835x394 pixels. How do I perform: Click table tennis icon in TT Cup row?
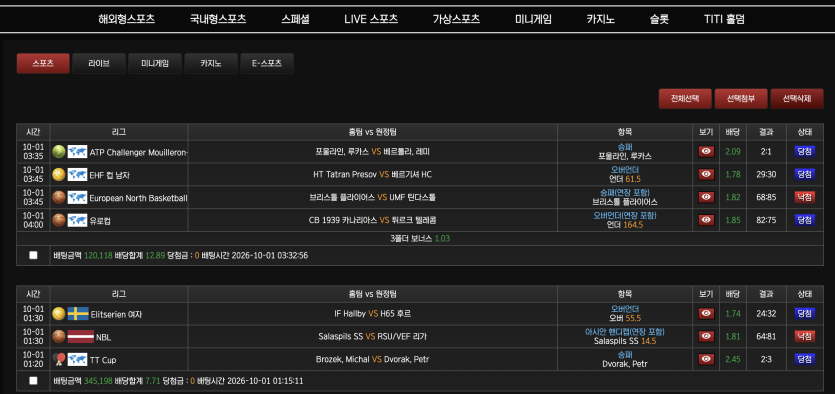coord(59,360)
